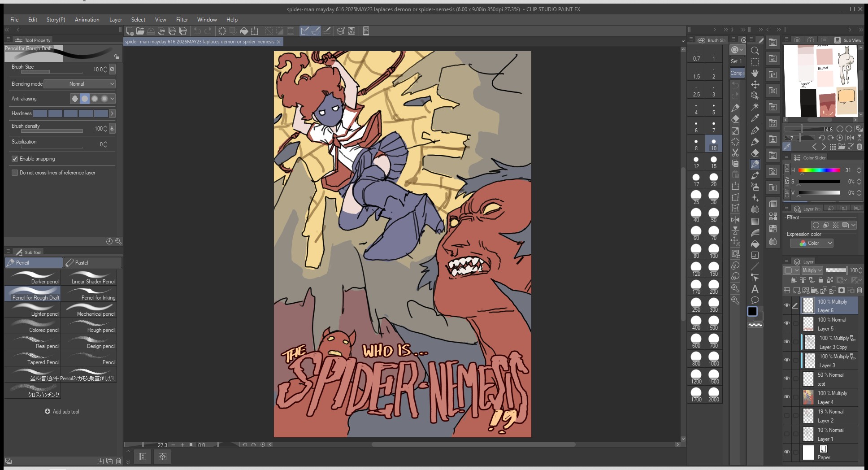Click New raster layer icon
This screenshot has height=470, width=868.
click(x=798, y=290)
